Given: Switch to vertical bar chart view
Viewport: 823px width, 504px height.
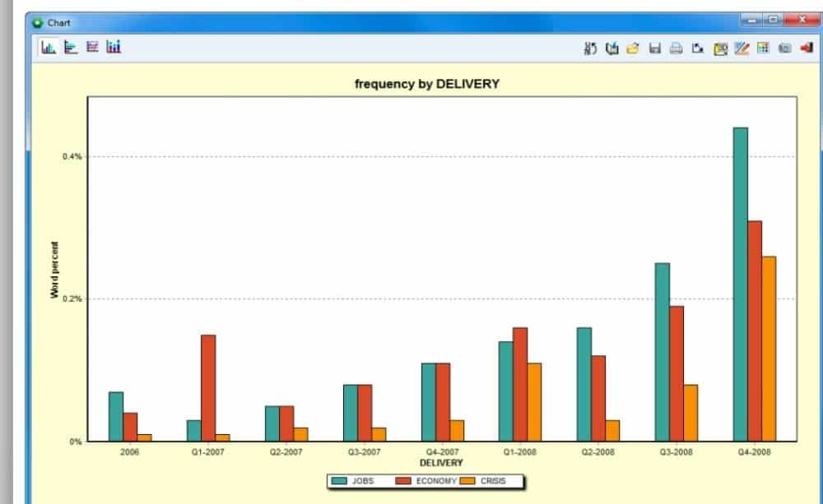Looking at the screenshot, I should click(x=49, y=48).
